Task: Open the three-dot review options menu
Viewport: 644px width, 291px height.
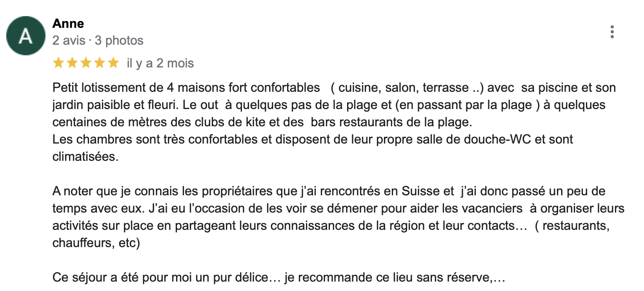Action: point(612,32)
